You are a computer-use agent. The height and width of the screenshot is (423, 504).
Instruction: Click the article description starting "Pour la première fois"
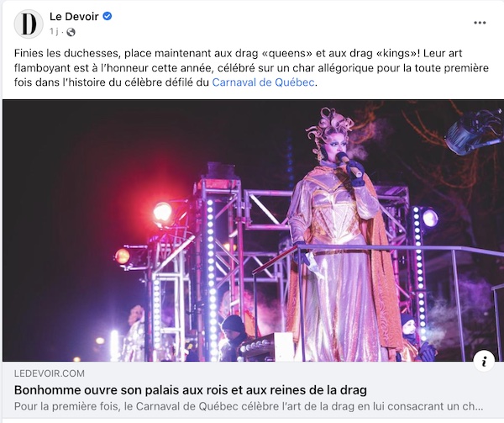(x=249, y=406)
